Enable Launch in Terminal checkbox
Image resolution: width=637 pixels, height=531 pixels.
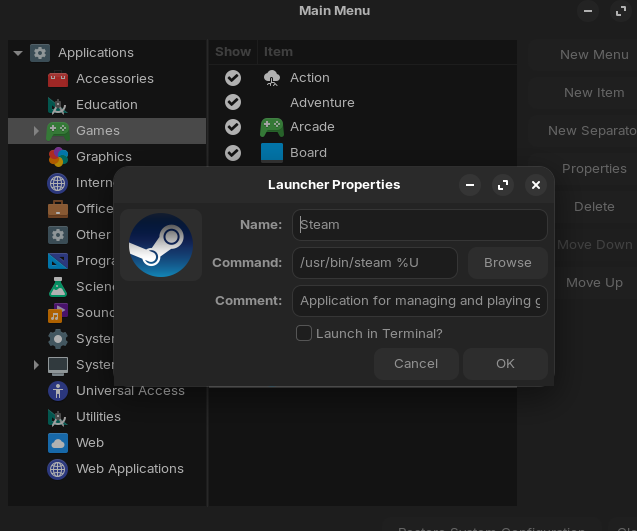click(x=304, y=334)
